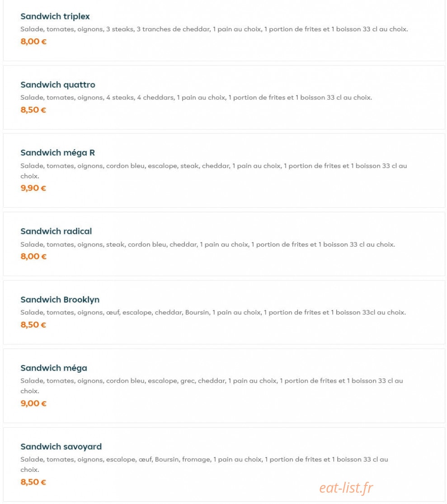Click the 8,50 € price of Sandwich Brooklyn
Image resolution: width=447 pixels, height=504 pixels.
pyautogui.click(x=33, y=325)
